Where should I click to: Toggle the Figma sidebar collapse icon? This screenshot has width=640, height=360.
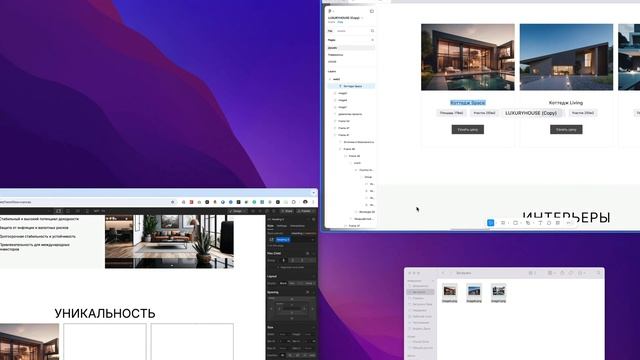coord(371,11)
